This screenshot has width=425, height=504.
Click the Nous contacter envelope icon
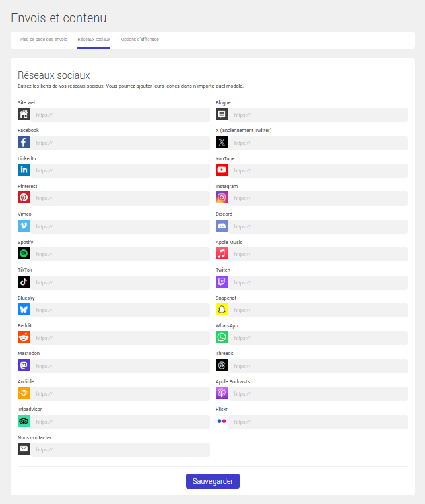(24, 449)
